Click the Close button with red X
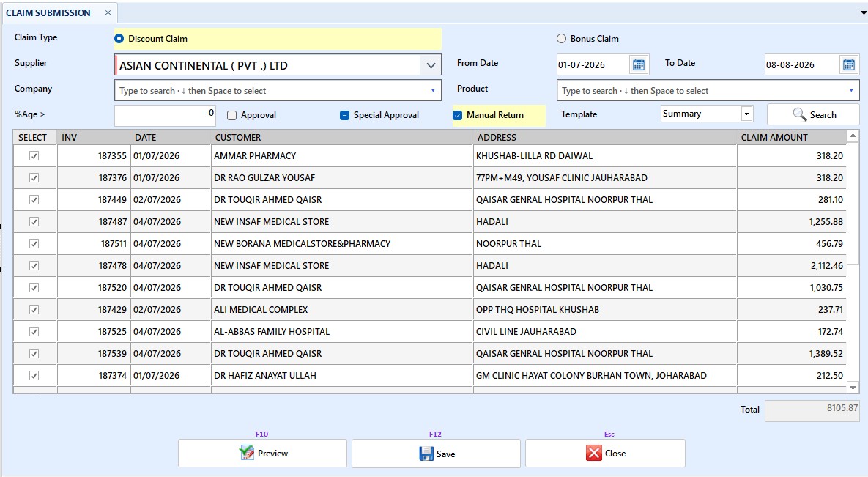The width and height of the screenshot is (868, 477). coord(605,453)
